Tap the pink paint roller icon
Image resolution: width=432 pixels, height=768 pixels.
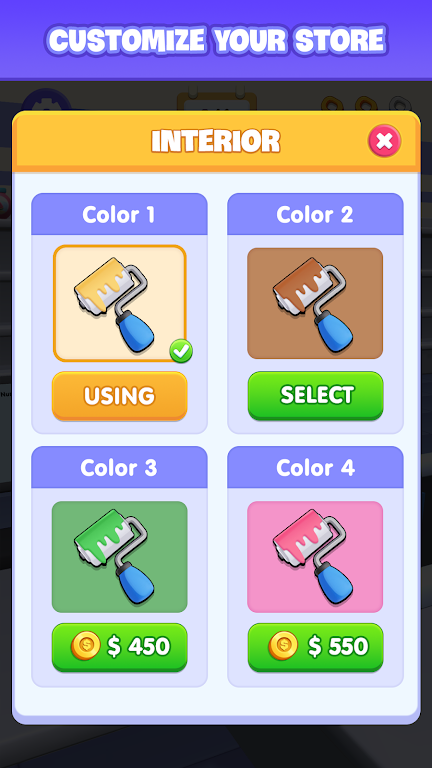(x=313, y=556)
